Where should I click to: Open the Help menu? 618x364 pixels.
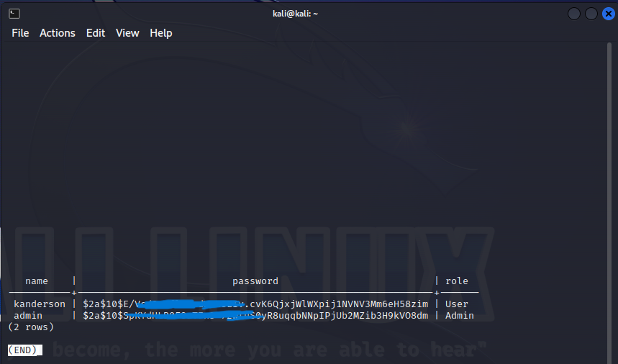(x=161, y=33)
